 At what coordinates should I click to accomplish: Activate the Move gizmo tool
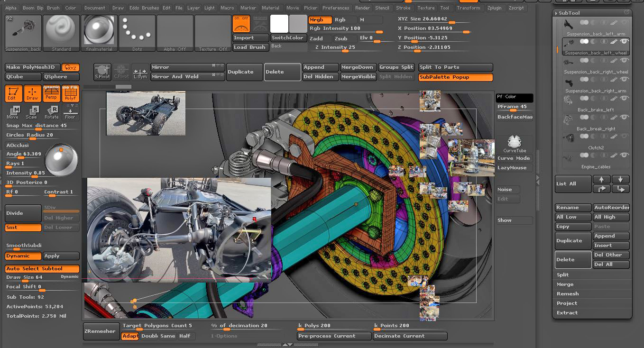[13, 112]
